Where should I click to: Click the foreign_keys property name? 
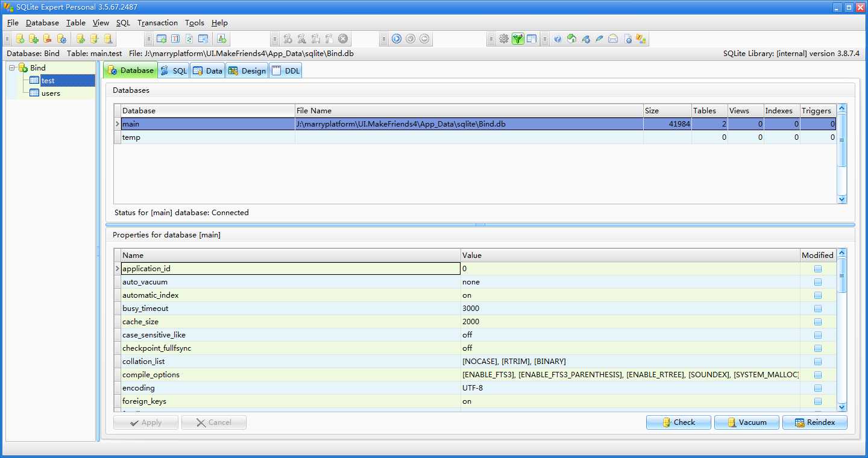[x=145, y=401]
